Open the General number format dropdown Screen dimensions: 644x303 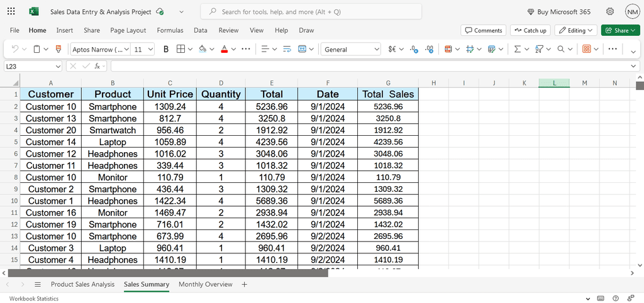[351, 49]
